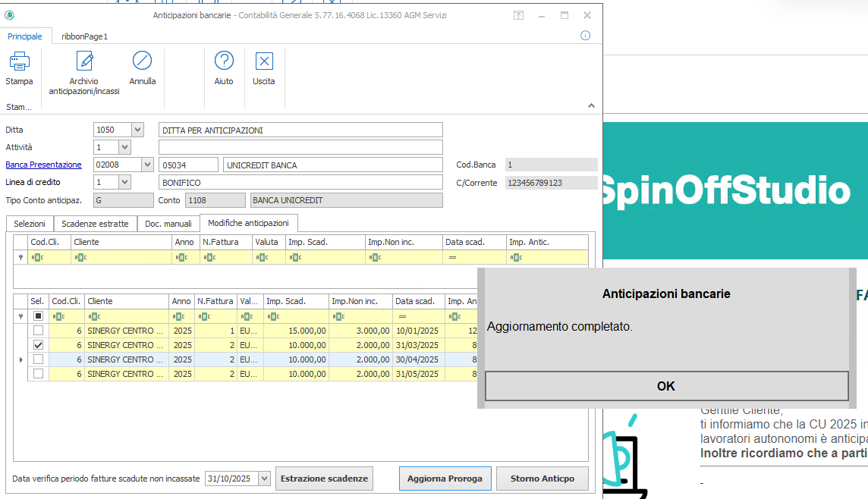Click the C/Corrente account number field
Viewport: 868px width, 499px height.
click(x=552, y=183)
